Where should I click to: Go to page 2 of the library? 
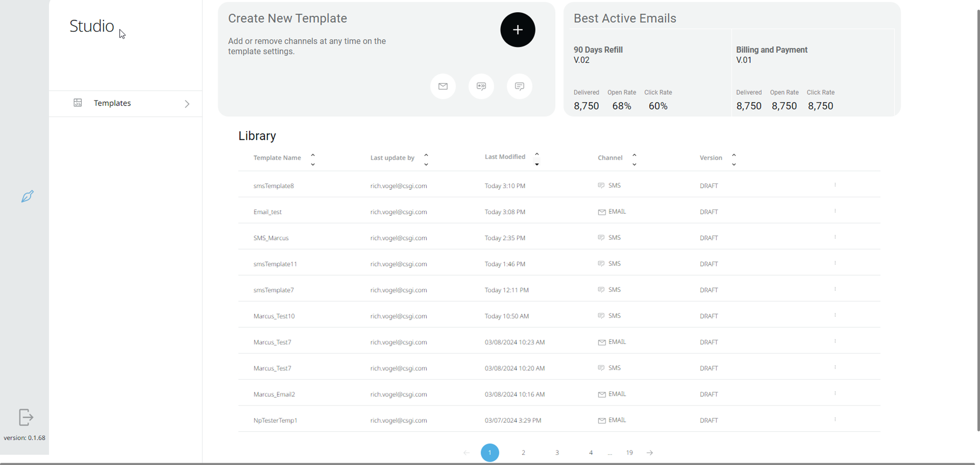tap(523, 453)
